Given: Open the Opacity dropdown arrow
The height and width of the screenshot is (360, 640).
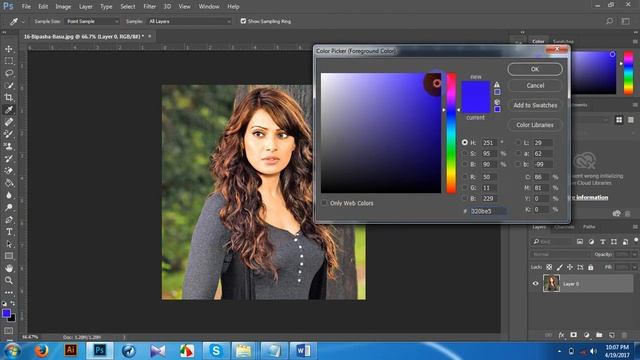Looking at the screenshot, I should coord(634,254).
